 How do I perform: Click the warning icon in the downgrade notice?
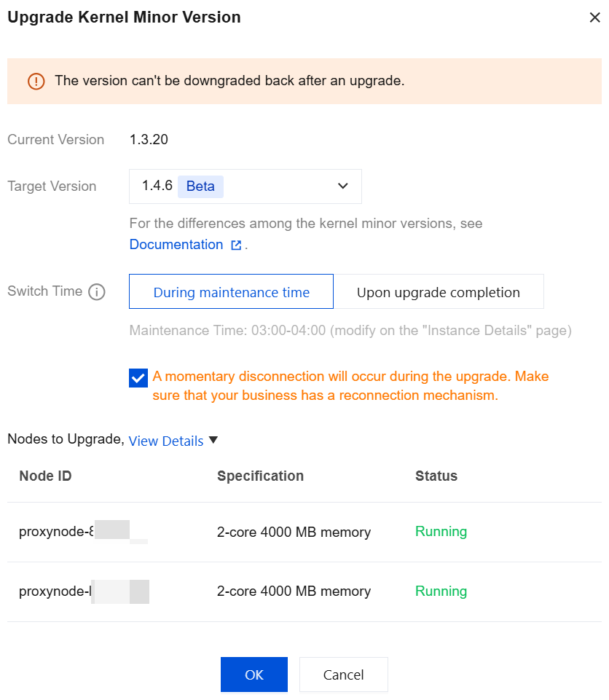tap(36, 82)
